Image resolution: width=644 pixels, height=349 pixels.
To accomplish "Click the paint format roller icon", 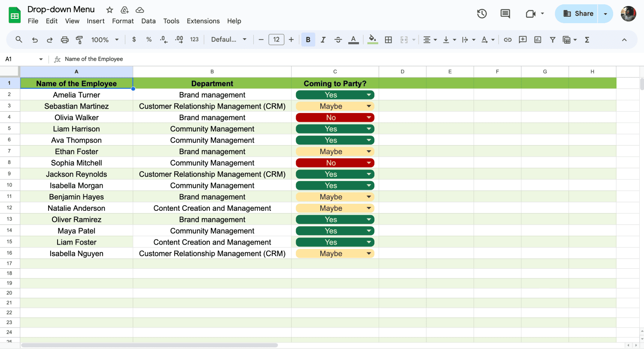I will click(79, 40).
